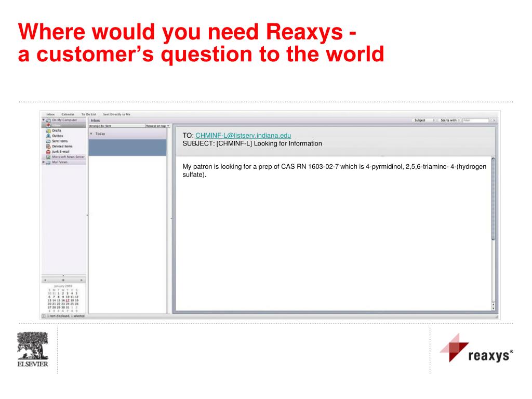Viewport: 532px width, 399px height.
Task: Open the Subject filter field dropdown
Action: [x=424, y=121]
